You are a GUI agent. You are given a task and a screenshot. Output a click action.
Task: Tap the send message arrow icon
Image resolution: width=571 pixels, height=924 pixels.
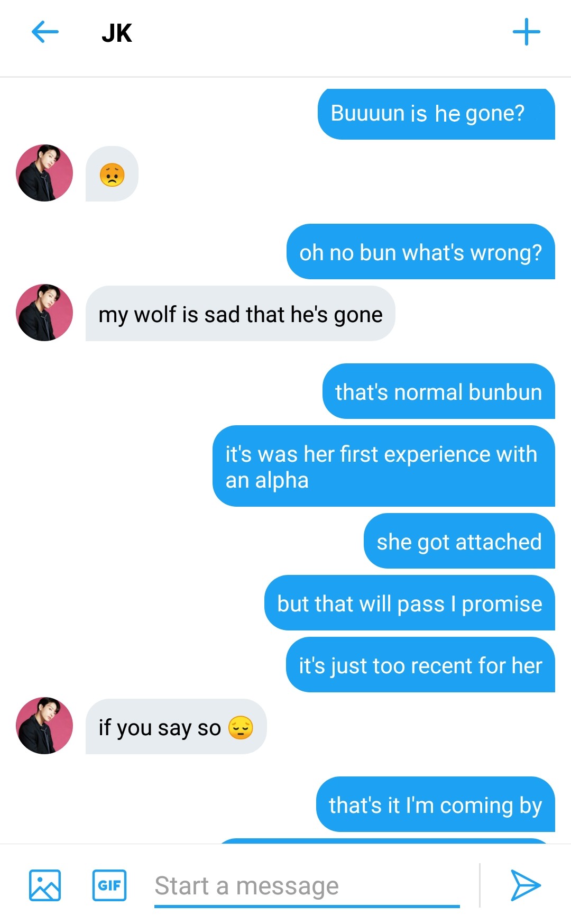coord(526,885)
